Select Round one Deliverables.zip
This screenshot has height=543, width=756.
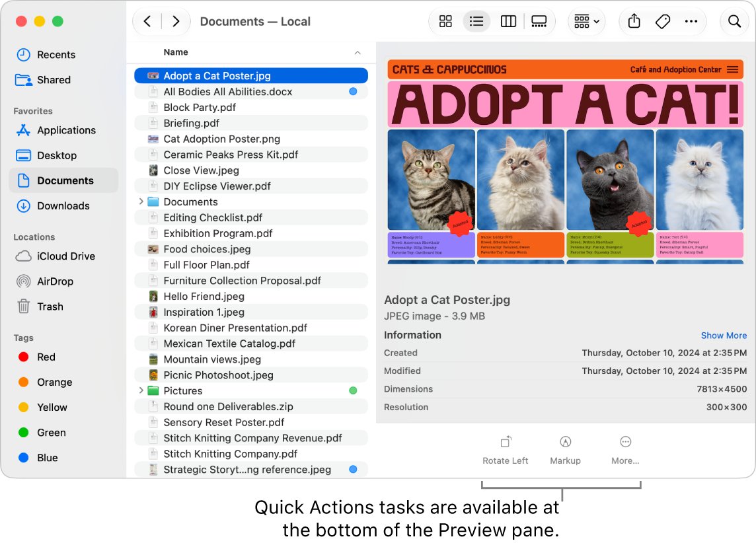point(250,406)
